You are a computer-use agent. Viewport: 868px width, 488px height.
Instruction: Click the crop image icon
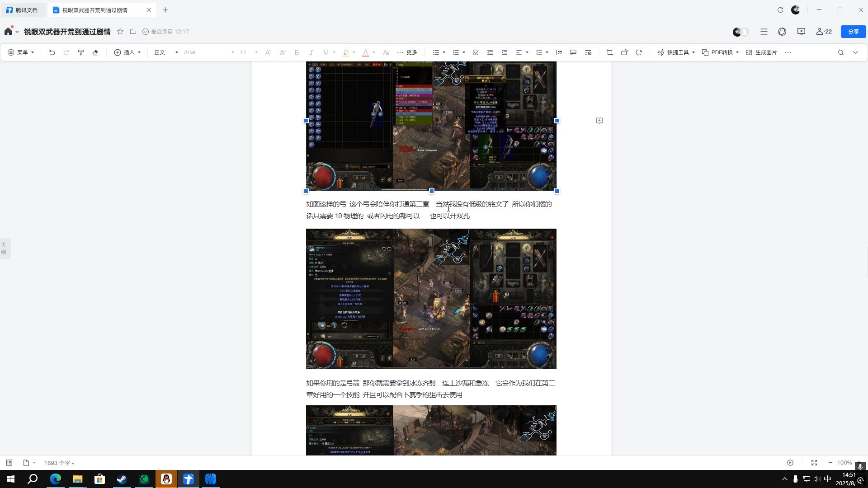(x=610, y=52)
